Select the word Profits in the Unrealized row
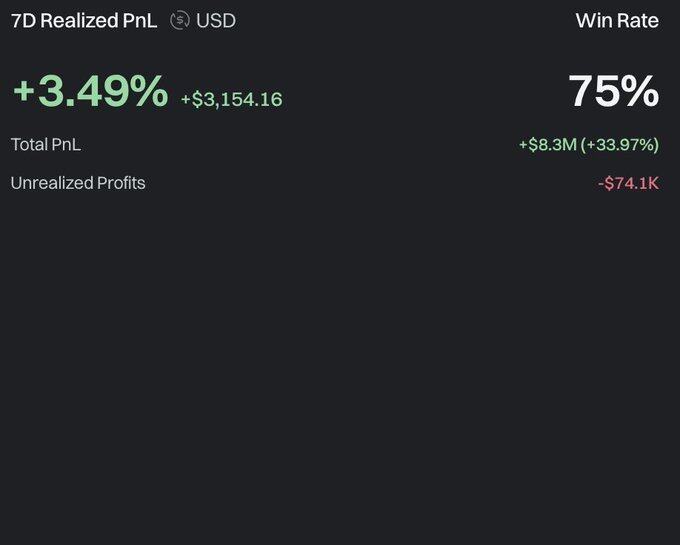 click(121, 183)
